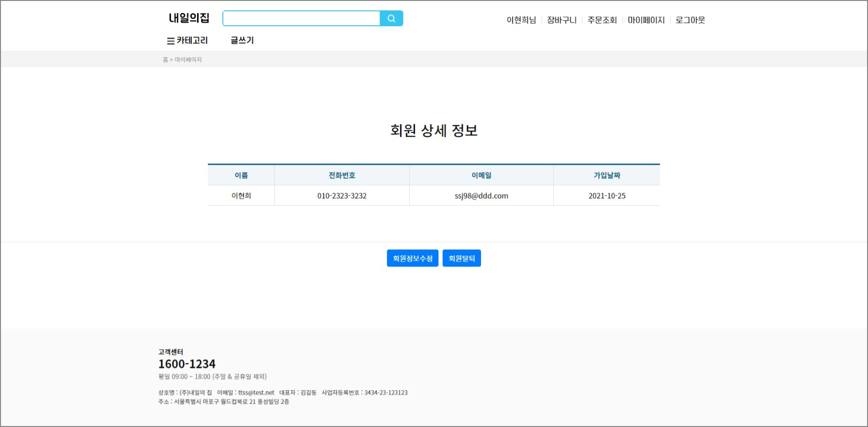This screenshot has height=427, width=868.
Task: Open 마이페이지 in the top navigation
Action: (x=646, y=20)
